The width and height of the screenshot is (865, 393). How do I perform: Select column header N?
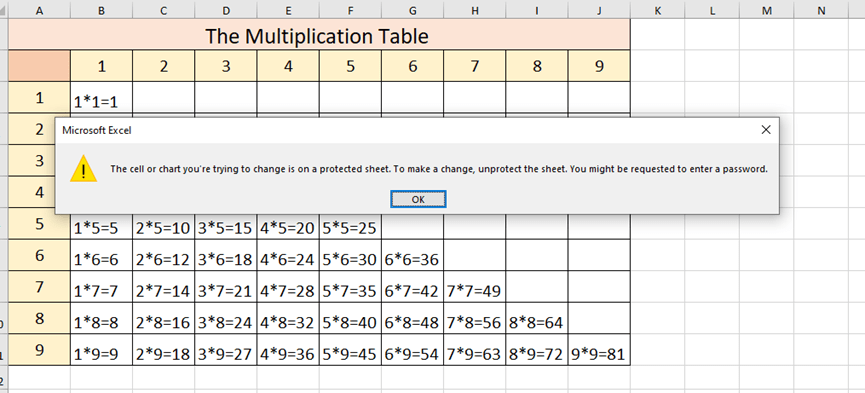(x=821, y=9)
